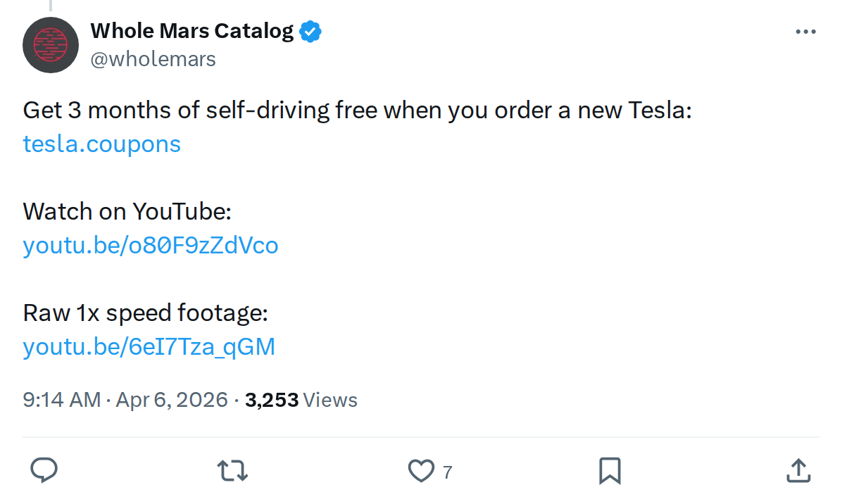Open Whole Mars Catalog's profile avatar
The width and height of the screenshot is (842, 504).
point(51,45)
